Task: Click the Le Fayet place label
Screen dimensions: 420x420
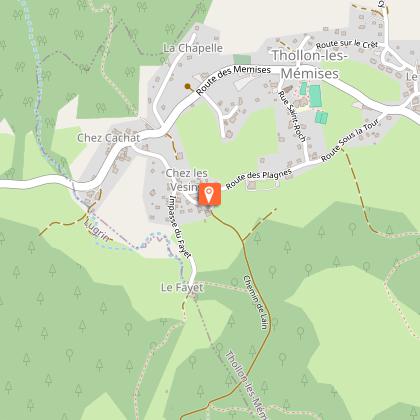Action: coord(182,287)
